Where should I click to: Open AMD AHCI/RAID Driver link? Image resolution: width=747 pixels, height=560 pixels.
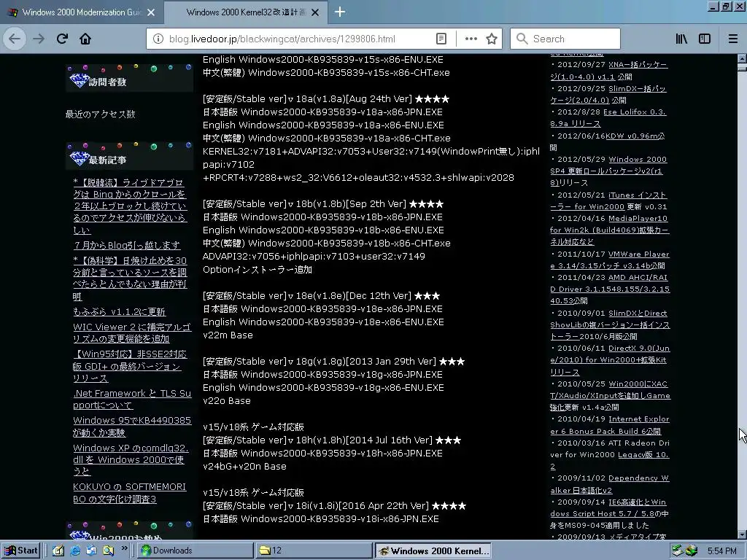[610, 289]
